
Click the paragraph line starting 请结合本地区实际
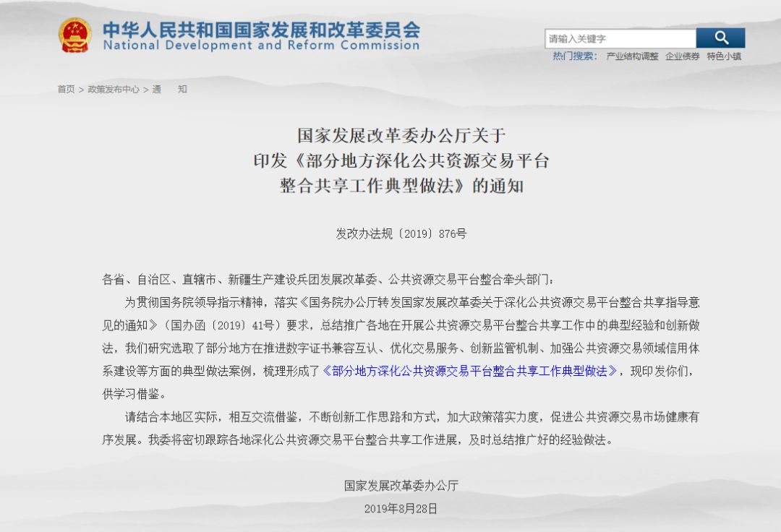(x=412, y=417)
